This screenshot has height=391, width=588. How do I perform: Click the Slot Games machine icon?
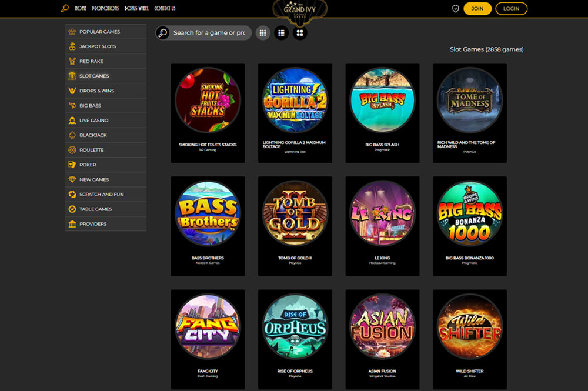click(72, 76)
